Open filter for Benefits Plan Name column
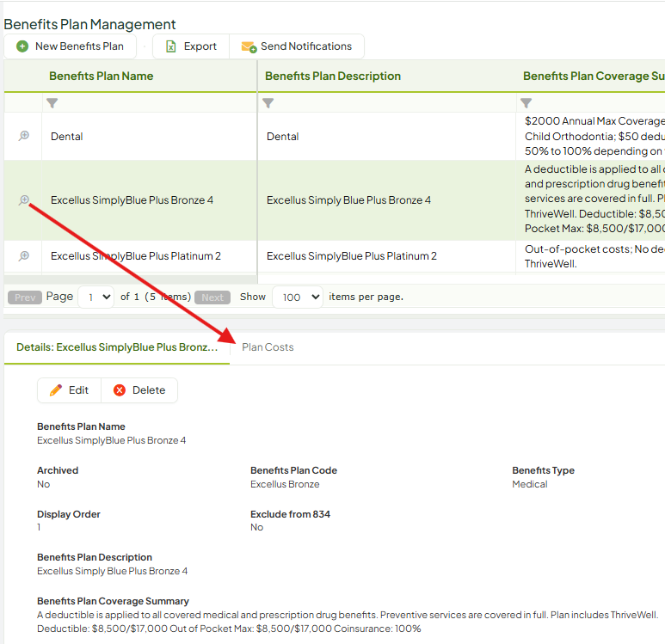665x644 pixels. click(x=52, y=103)
